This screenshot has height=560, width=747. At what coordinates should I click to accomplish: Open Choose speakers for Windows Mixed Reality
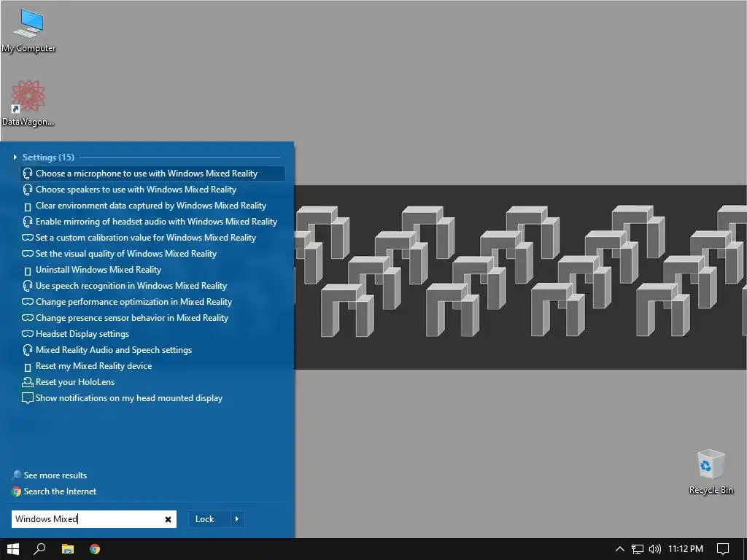pyautogui.click(x=153, y=190)
